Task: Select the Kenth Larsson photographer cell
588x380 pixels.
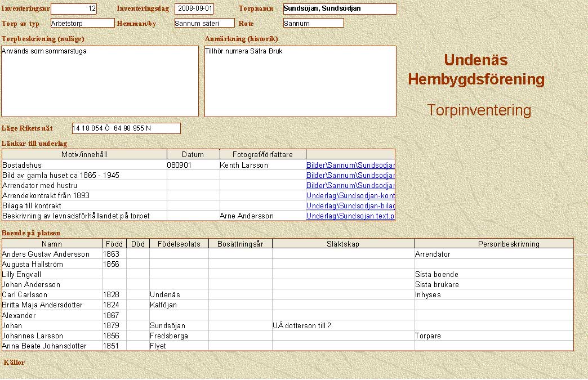Action: pos(262,166)
